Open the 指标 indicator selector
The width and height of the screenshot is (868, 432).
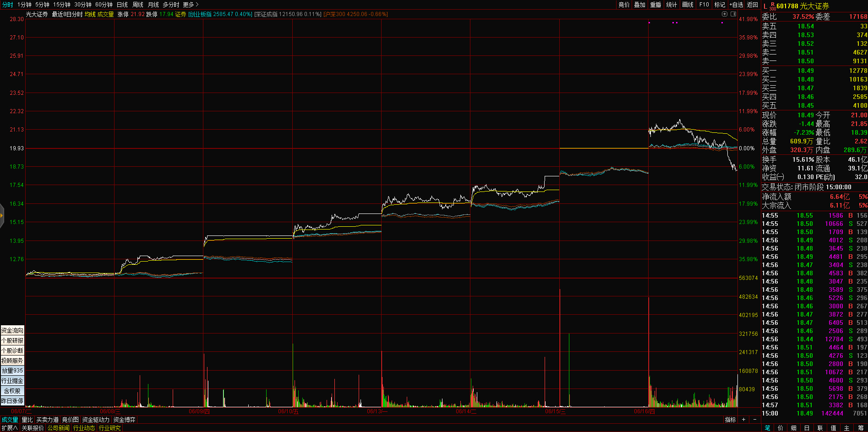pos(730,420)
